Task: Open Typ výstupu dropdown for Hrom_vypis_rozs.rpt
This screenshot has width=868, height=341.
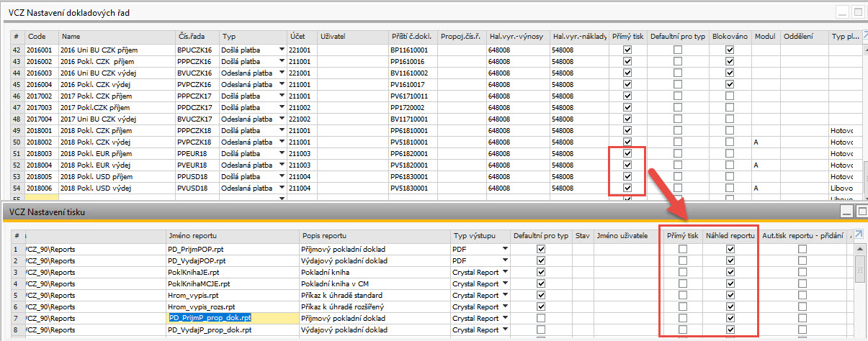Action: 504,306
